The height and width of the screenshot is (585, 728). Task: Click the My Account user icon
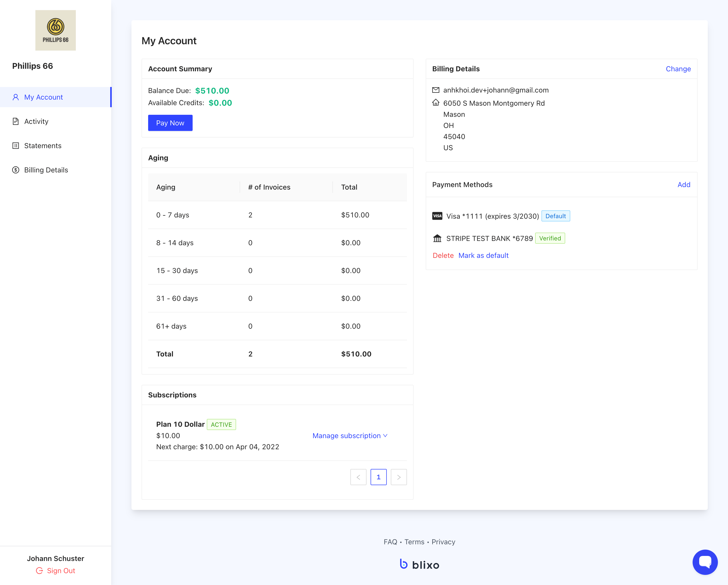[15, 97]
